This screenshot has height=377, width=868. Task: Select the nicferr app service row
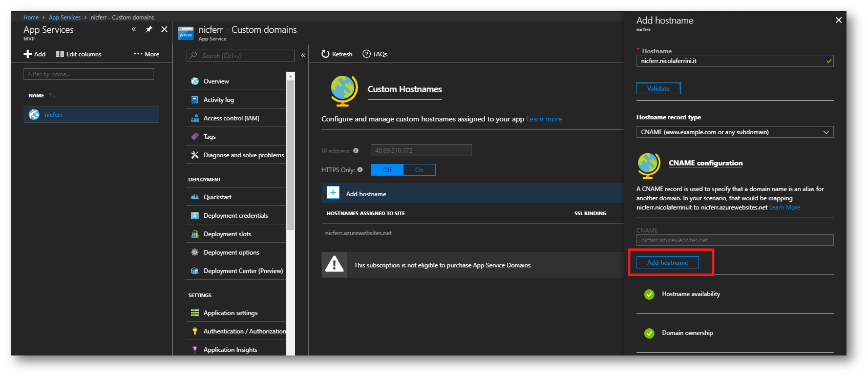coord(91,115)
